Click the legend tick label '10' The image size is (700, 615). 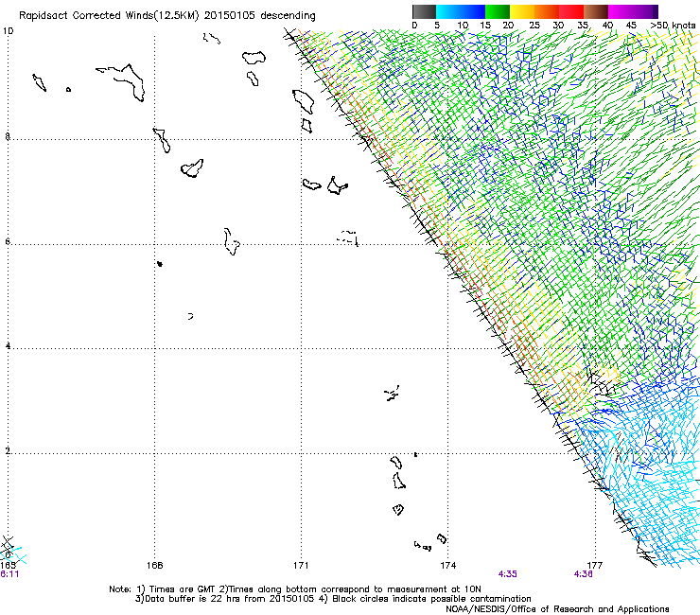463,26
